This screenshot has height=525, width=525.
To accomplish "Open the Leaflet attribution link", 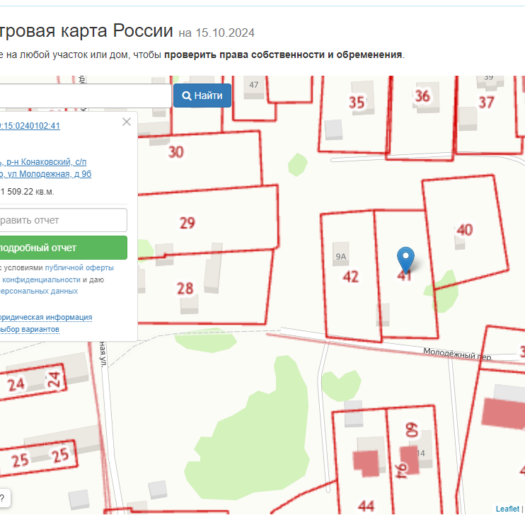I will (x=507, y=509).
